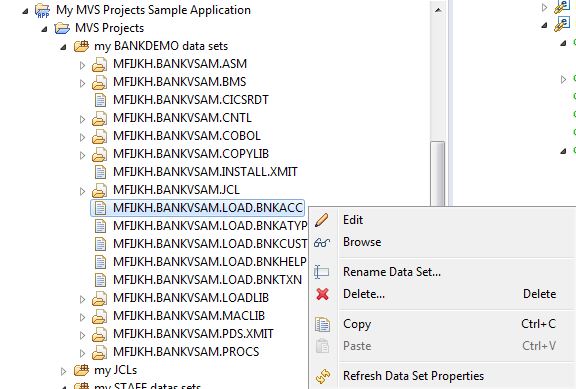Screen dimensions: 576x389
Task: Click the LOAD.BNKATYPE data set file icon
Action: [100, 226]
